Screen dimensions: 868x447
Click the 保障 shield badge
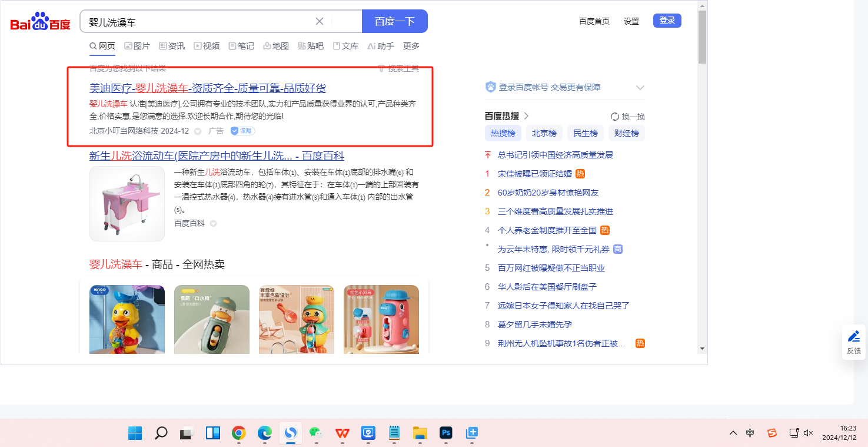coord(242,131)
